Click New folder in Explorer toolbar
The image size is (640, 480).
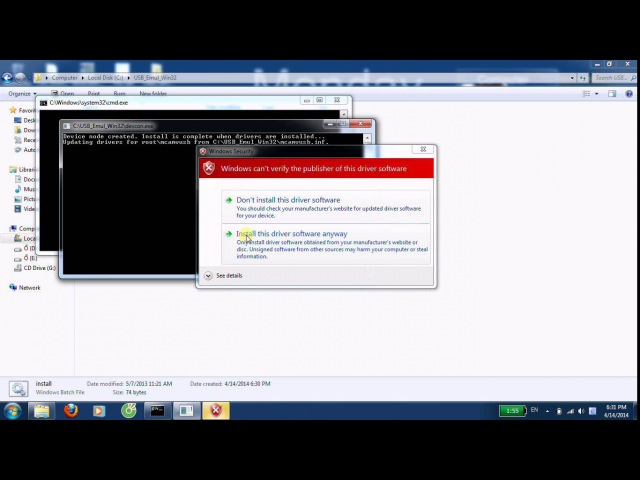pos(153,93)
